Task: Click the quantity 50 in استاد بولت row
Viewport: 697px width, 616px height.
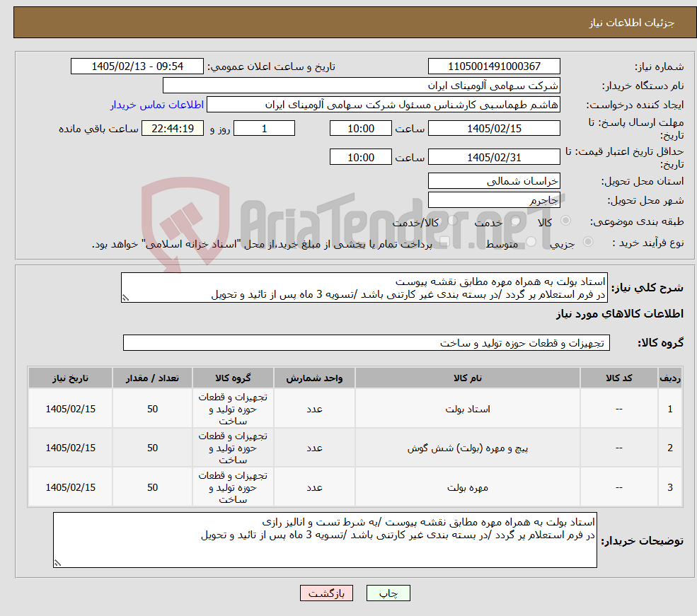Action: 152,409
